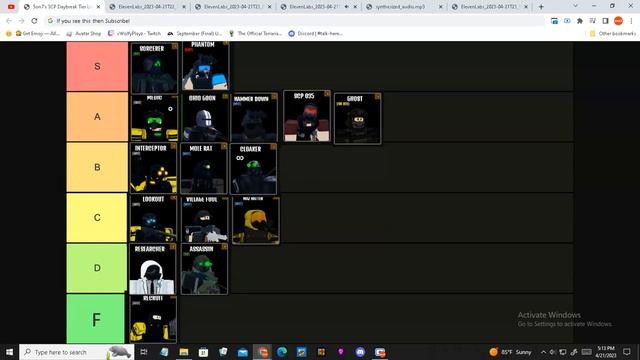Mute the ElevenLabs tab playing audio
This screenshot has height=360, width=640.
[347, 7]
